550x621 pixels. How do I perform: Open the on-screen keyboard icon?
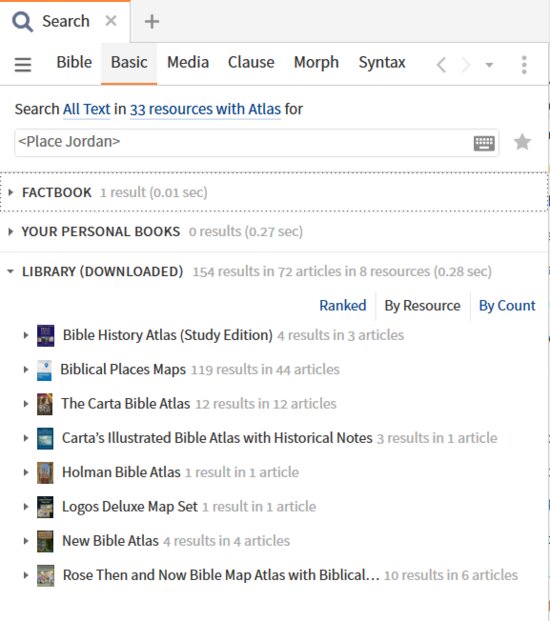tap(484, 143)
